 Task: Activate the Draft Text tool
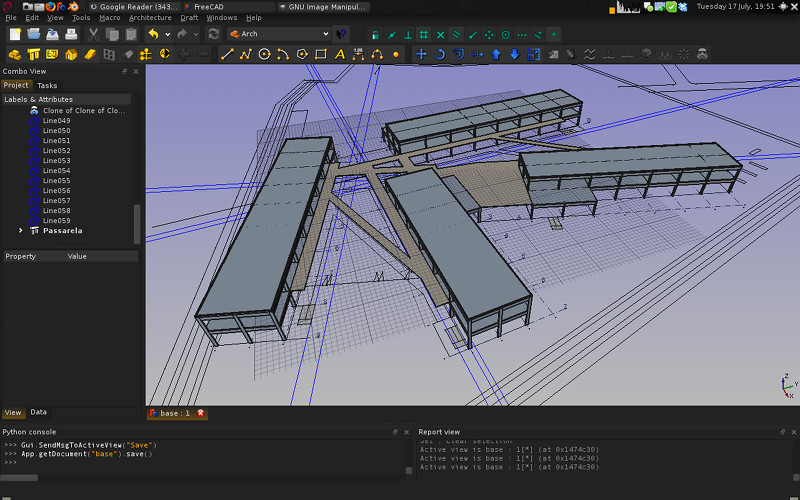point(340,54)
